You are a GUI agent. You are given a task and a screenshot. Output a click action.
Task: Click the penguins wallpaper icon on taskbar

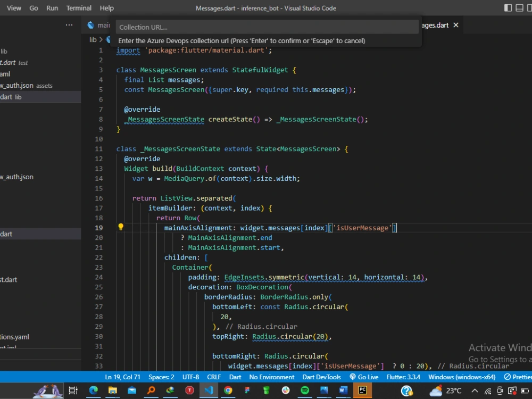(47, 391)
